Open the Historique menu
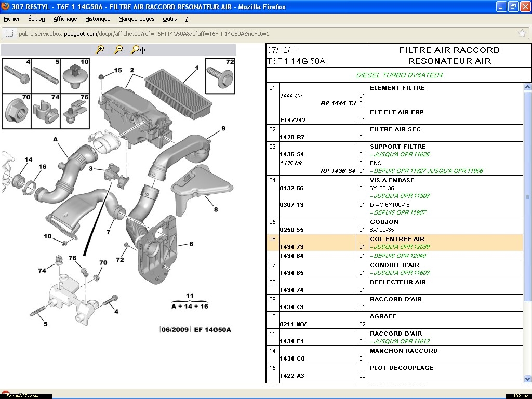 [98, 19]
